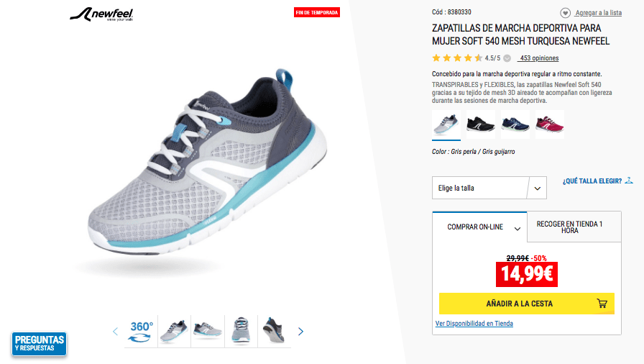Select the pink shoe color option
644x364 pixels.
550,124
